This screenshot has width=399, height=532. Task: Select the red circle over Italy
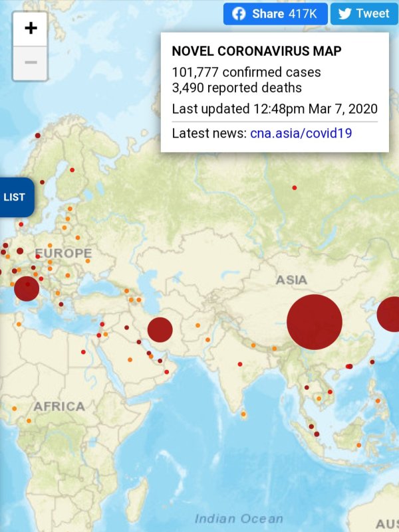pyautogui.click(x=27, y=288)
